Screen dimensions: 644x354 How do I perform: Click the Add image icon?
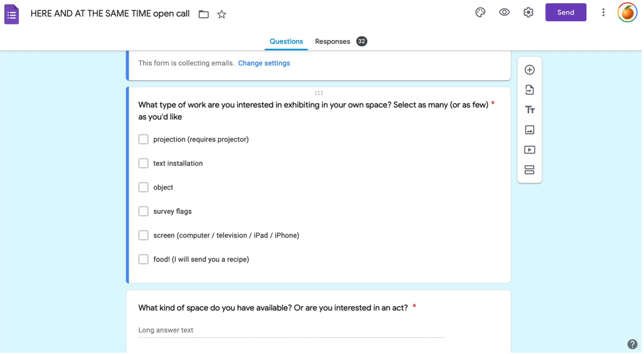(x=530, y=130)
